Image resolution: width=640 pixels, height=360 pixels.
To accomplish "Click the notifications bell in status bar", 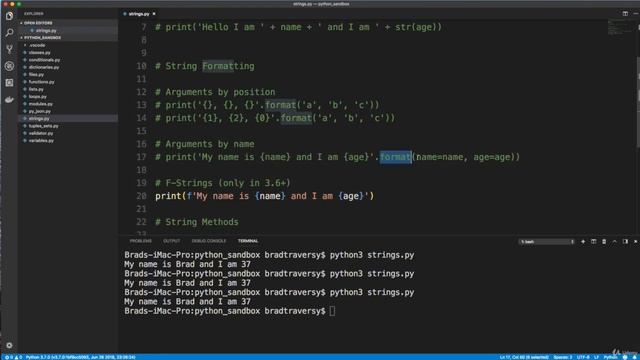I will [x=635, y=357].
